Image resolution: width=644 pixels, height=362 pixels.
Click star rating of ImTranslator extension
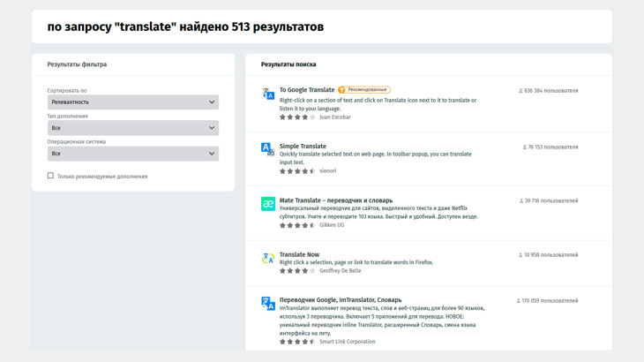pos(297,342)
